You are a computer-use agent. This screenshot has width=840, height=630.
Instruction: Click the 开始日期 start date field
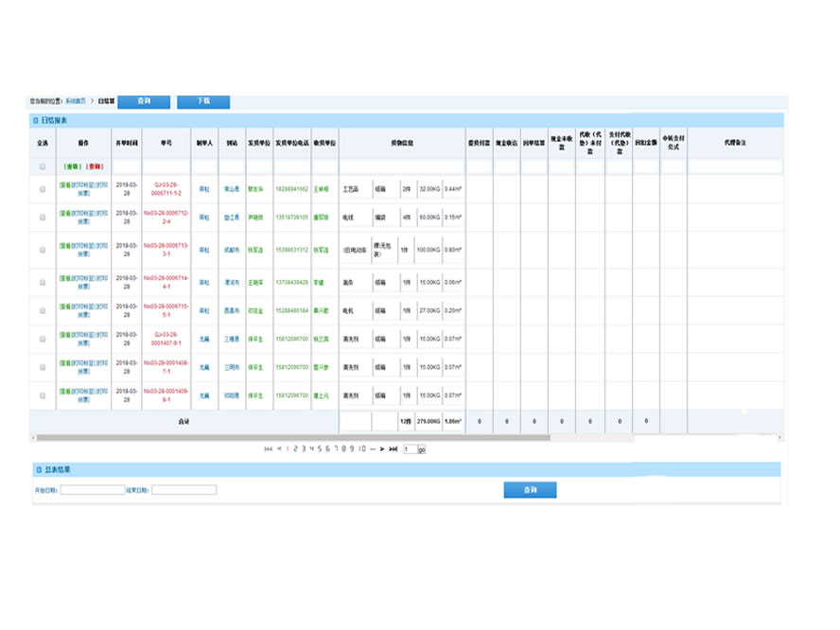(93, 490)
